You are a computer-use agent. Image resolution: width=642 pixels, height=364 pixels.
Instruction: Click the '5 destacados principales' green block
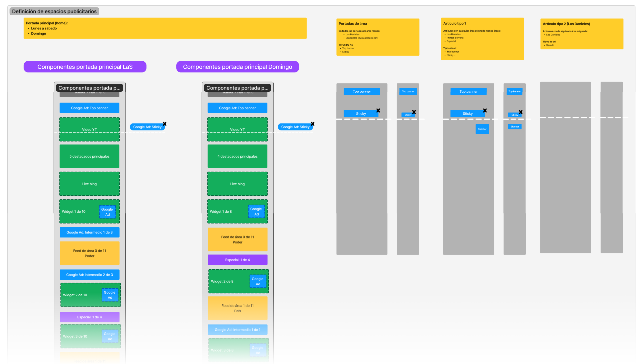point(89,156)
